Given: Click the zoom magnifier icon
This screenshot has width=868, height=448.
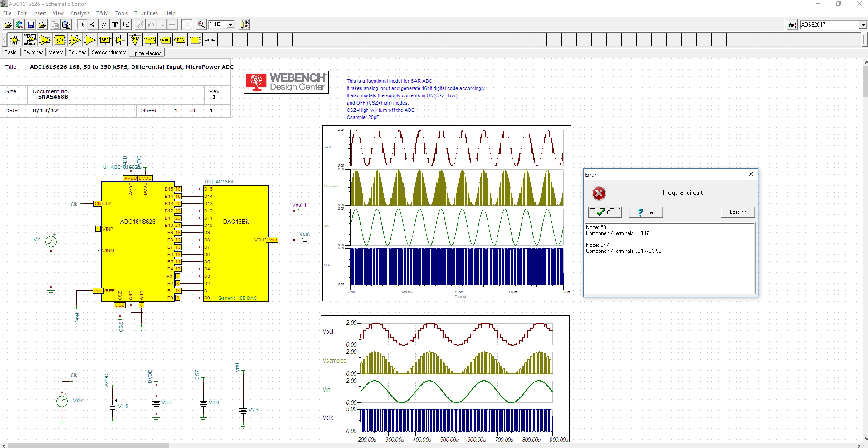Looking at the screenshot, I should coord(201,24).
